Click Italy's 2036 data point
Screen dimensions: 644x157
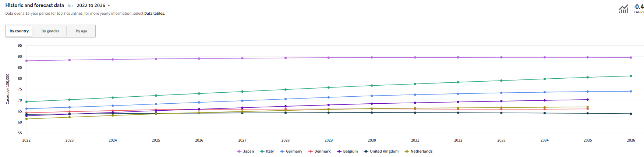click(631, 76)
